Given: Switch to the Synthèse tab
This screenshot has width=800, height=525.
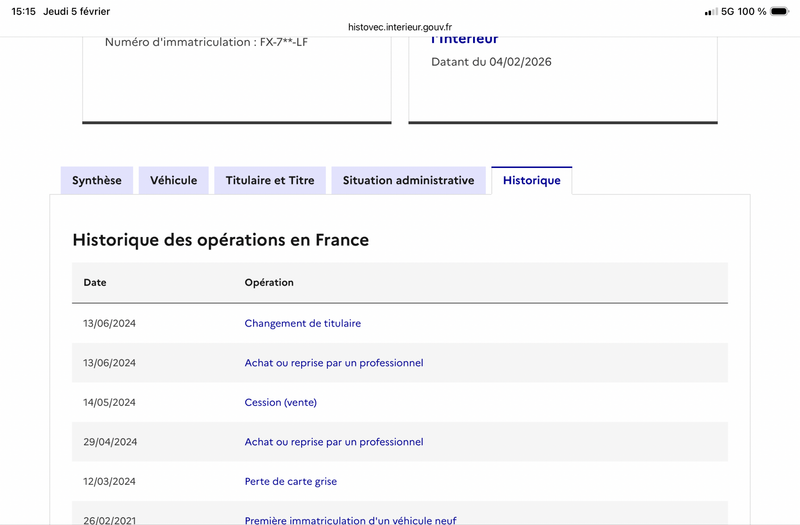Looking at the screenshot, I should coord(96,181).
